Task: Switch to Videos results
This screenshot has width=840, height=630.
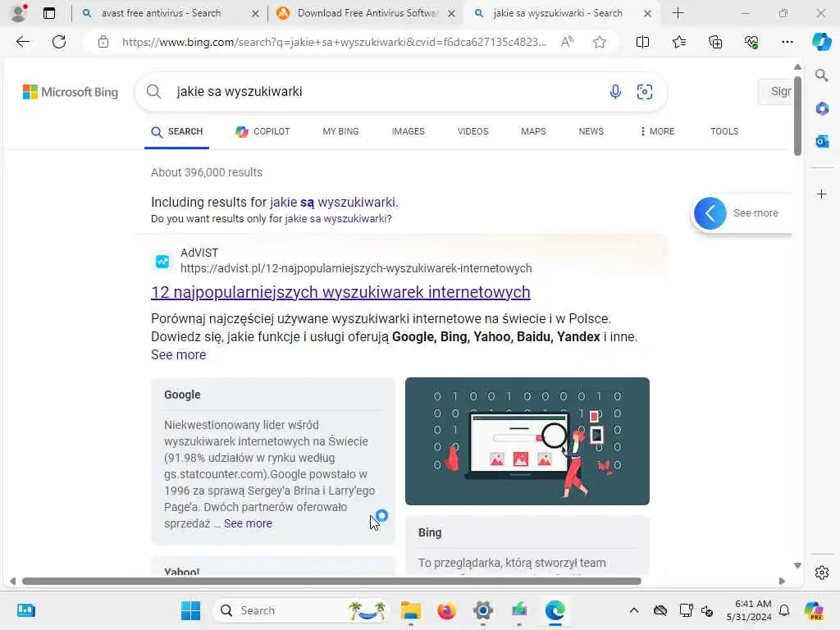Action: pos(472,131)
